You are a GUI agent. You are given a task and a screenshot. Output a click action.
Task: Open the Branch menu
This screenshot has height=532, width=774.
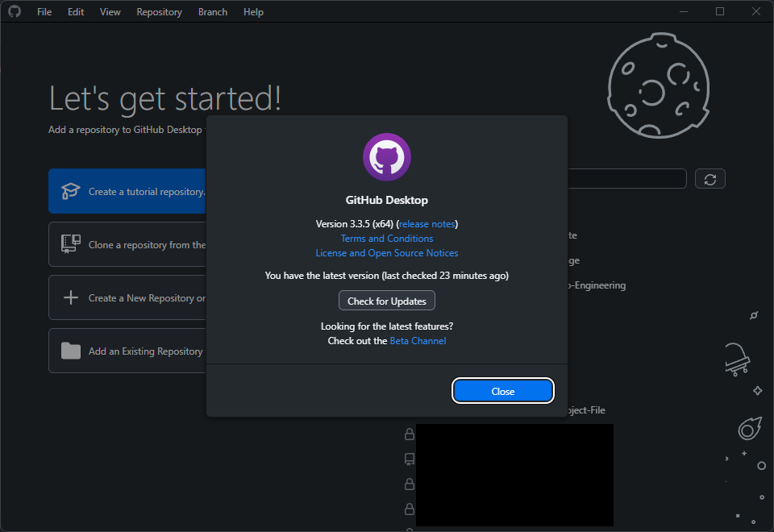212,11
